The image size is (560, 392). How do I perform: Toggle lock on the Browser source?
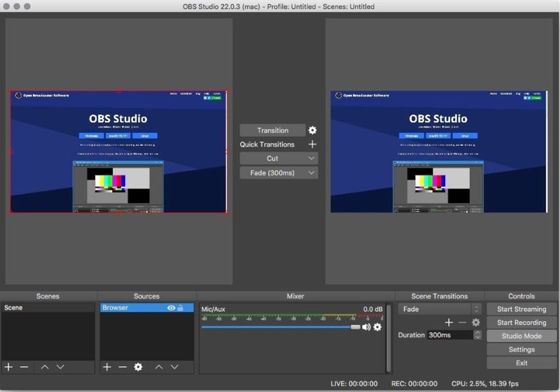(x=180, y=308)
